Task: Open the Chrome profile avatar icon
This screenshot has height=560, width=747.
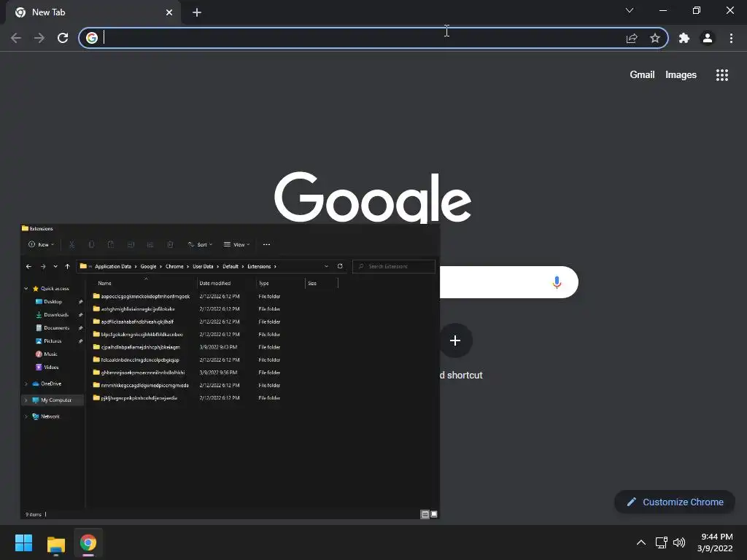Action: click(708, 38)
